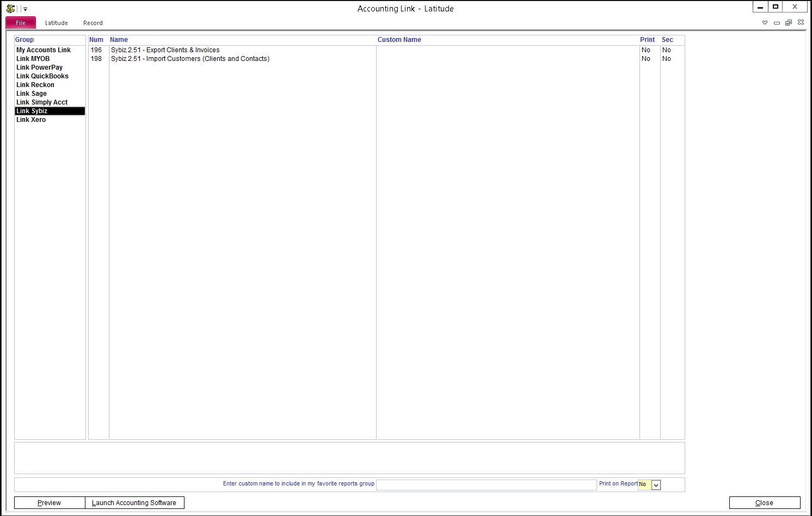Click Print value No for report 198

pos(646,59)
